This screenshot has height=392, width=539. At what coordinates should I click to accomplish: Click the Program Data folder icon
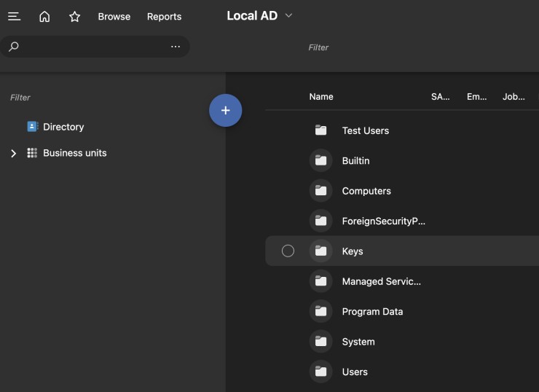click(x=320, y=311)
